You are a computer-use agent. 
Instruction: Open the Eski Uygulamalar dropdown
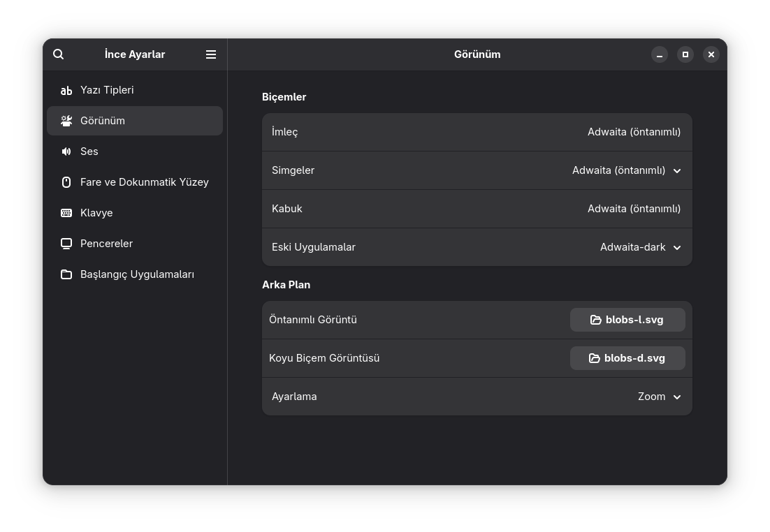point(640,247)
